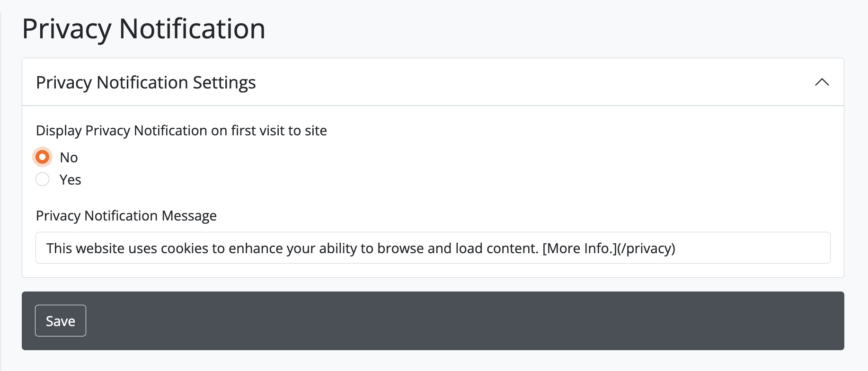Click the Privacy Notification Settings header title
The image size is (868, 371).
point(146,82)
